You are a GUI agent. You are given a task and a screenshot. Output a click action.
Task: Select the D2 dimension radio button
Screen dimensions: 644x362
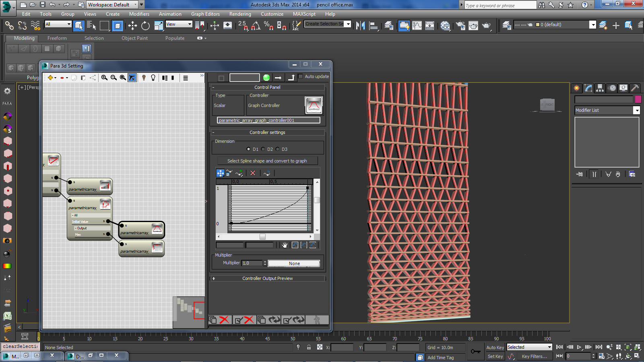[263, 149]
